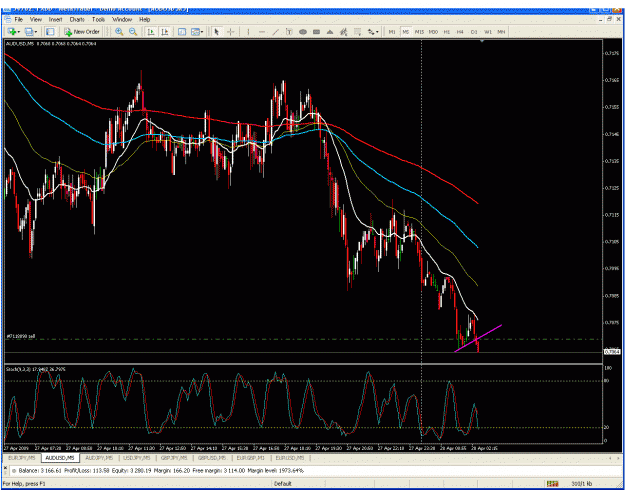Switch to USDJPY,M5 chart tab

tap(136, 457)
